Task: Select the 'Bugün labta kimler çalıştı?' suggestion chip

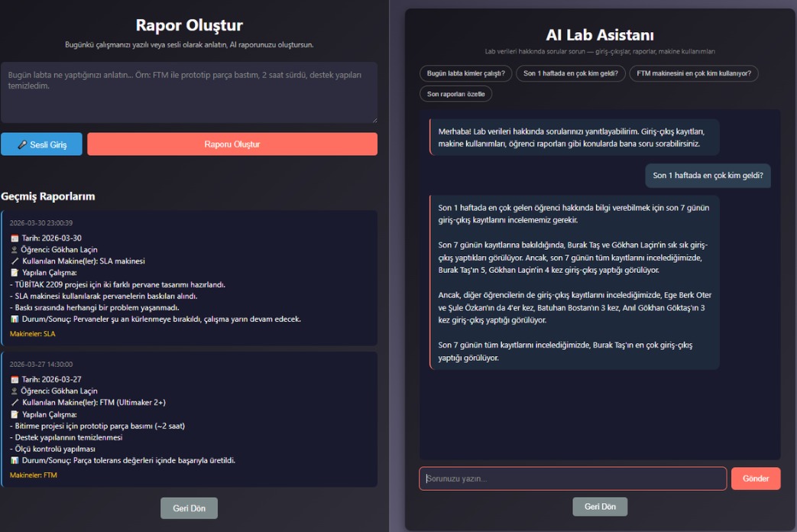Action: click(x=465, y=73)
